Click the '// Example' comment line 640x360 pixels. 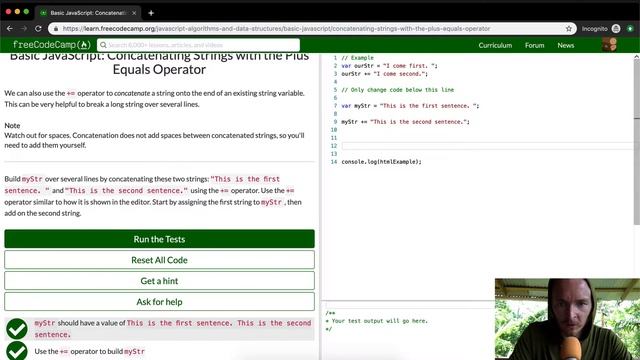coord(358,58)
